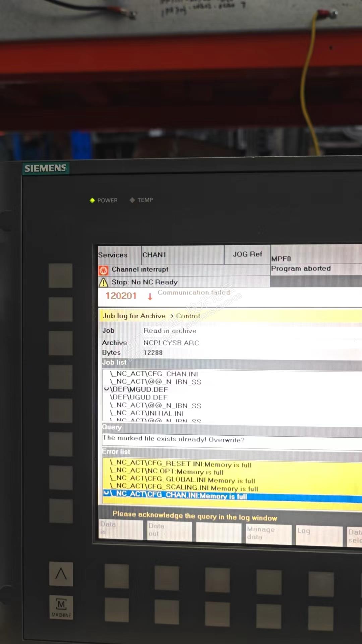This screenshot has width=362, height=644.
Task: Select job entry \_NC_ACT\INITIAL.INI
Action: tap(147, 413)
